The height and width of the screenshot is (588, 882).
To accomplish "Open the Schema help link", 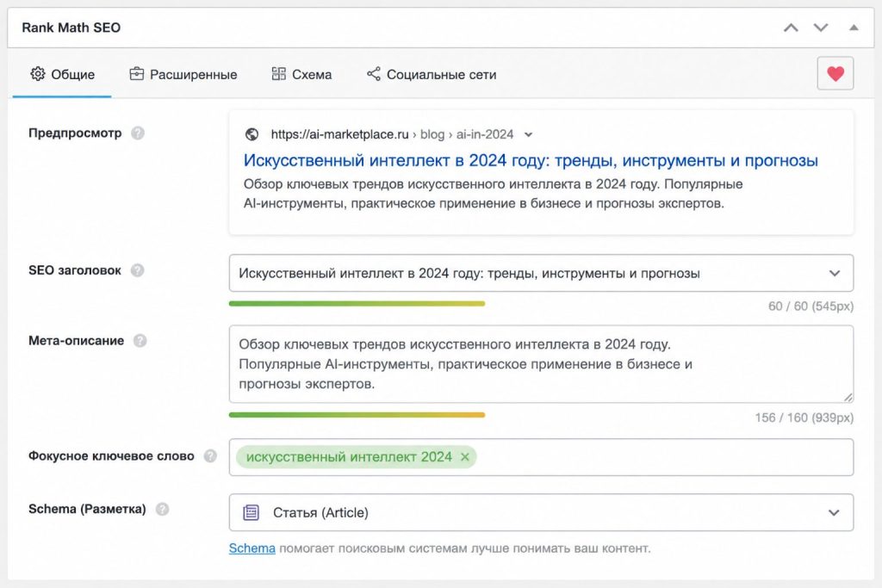I will [252, 548].
